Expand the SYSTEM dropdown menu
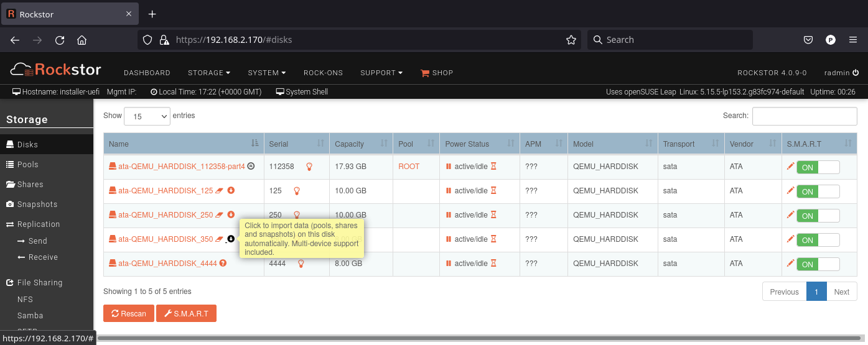The height and width of the screenshot is (345, 868). [x=266, y=73]
